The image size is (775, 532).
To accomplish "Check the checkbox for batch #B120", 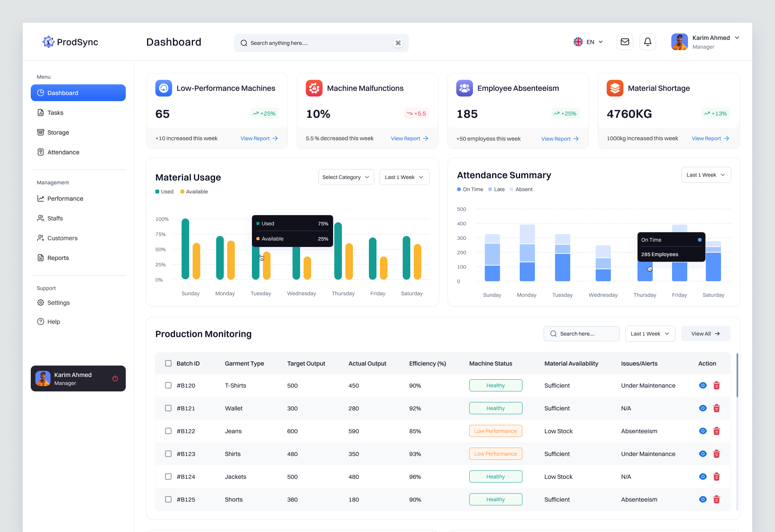I will [x=168, y=385].
